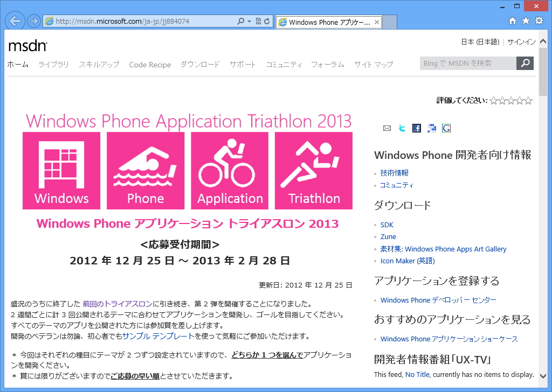The image size is (552, 392).
Task: Navigate back with the left arrow
Action: (15, 20)
